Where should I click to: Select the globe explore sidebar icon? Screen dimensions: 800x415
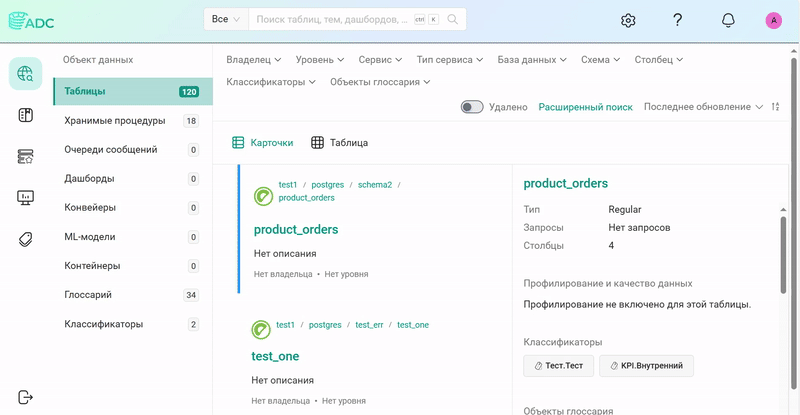coord(26,74)
